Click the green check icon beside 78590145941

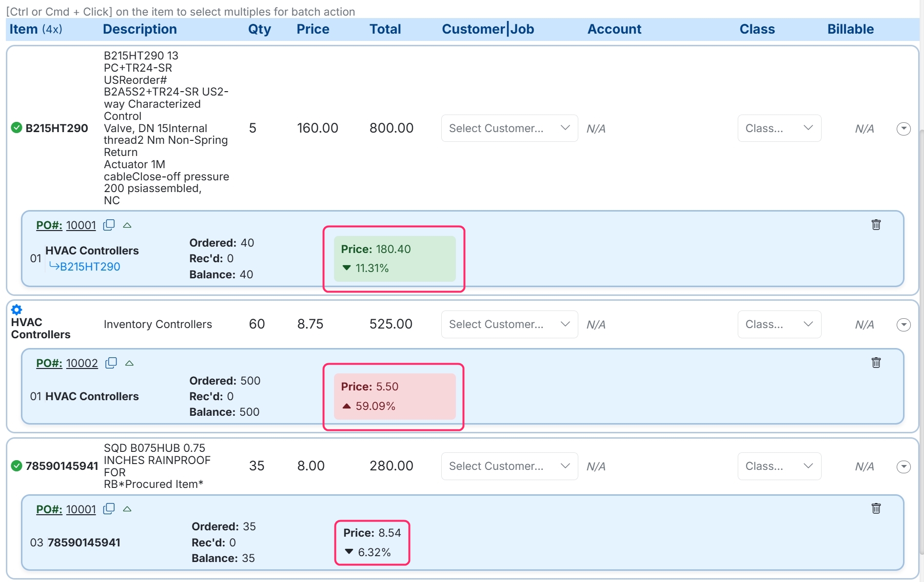pos(17,466)
